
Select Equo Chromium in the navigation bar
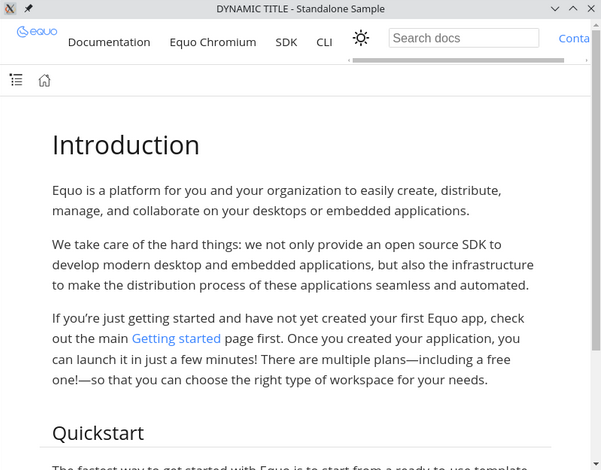click(x=212, y=42)
